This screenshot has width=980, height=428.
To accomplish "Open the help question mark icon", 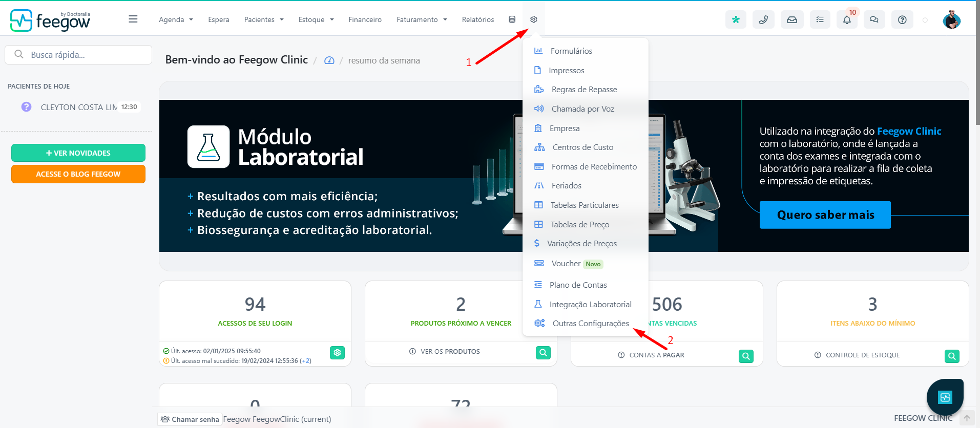I will click(903, 19).
